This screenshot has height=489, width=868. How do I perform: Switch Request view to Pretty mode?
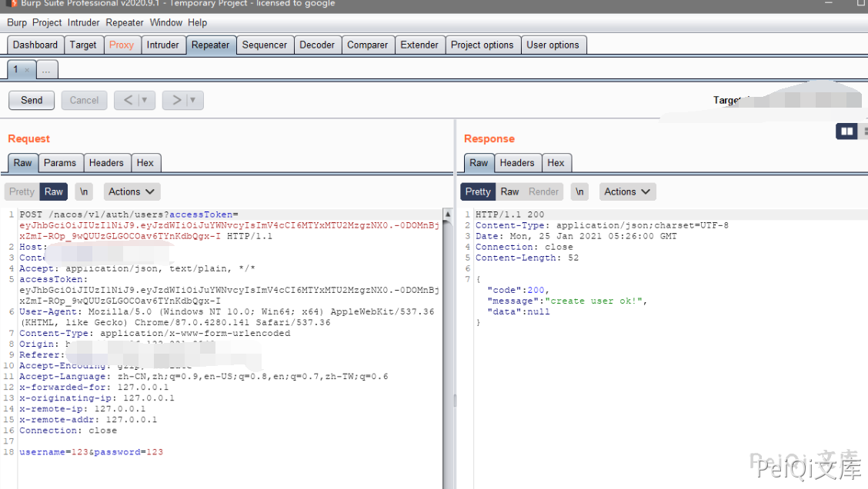(x=22, y=191)
